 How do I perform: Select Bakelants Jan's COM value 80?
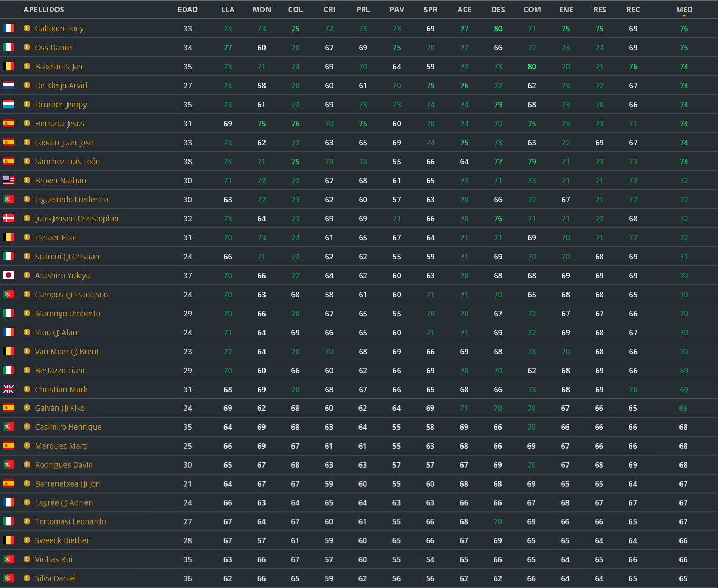532,67
